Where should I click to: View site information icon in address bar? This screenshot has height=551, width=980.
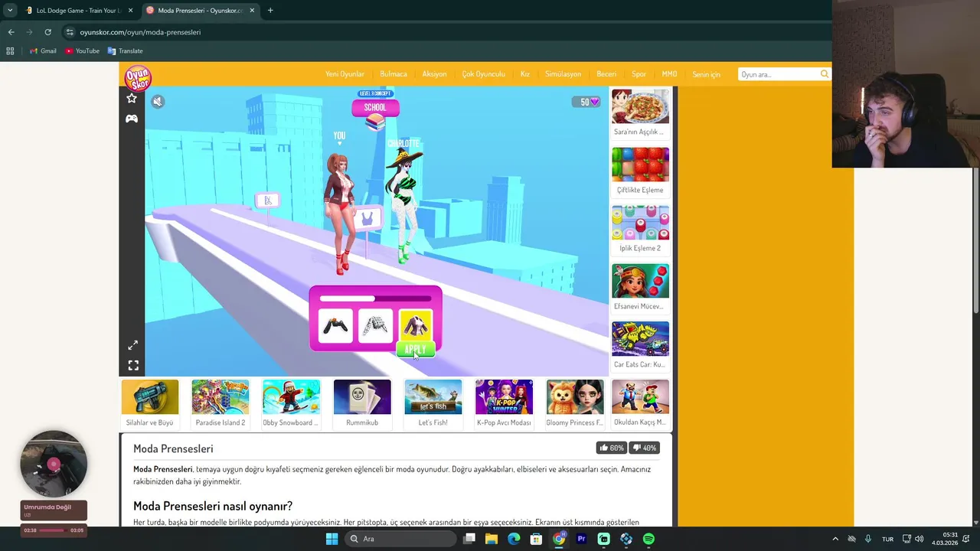click(x=70, y=32)
